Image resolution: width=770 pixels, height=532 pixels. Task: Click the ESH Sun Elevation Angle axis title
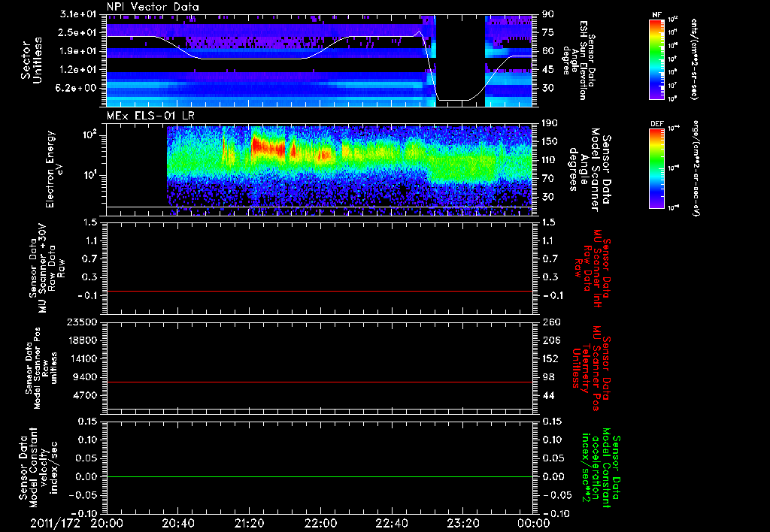(x=580, y=60)
